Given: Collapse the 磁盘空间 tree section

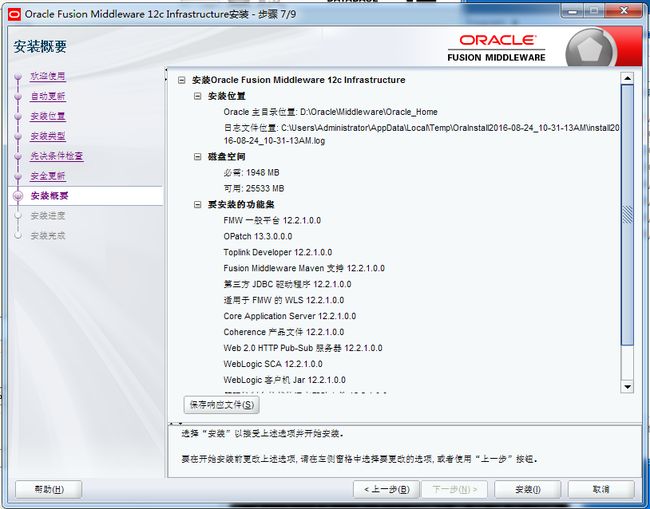Looking at the screenshot, I should pos(198,157).
